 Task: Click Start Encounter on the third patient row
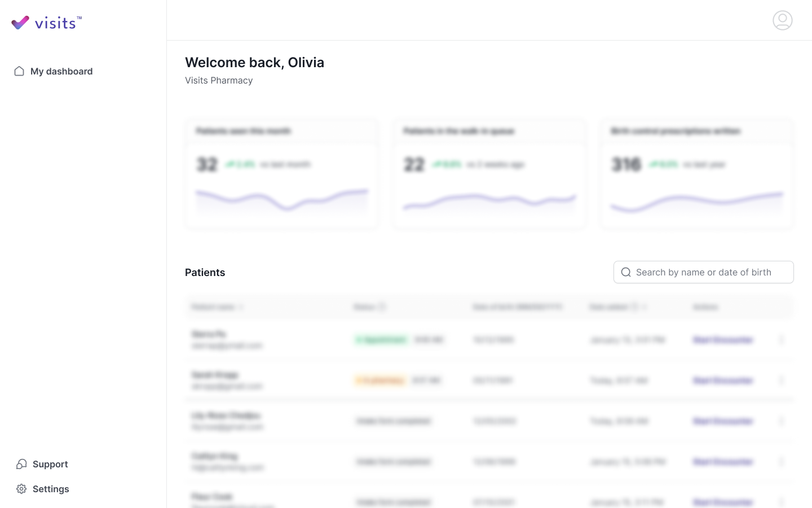point(723,421)
